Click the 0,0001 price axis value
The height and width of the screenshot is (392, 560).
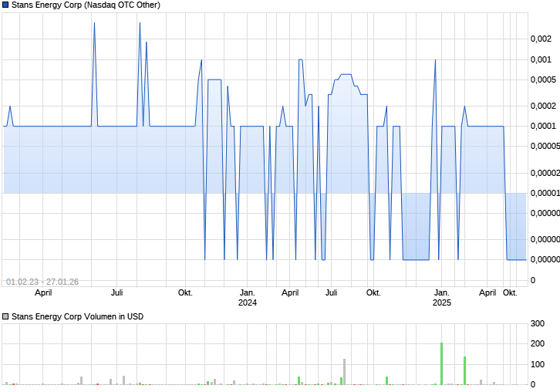click(543, 126)
